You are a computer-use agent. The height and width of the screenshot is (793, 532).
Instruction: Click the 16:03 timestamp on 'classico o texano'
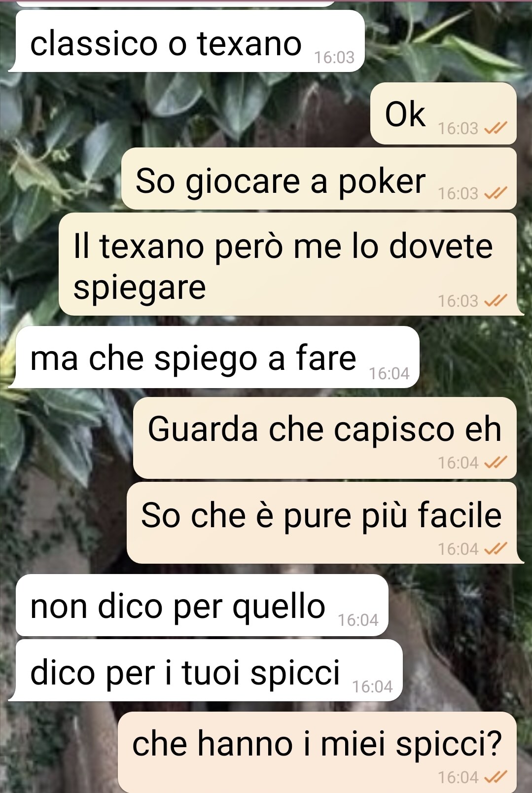pyautogui.click(x=335, y=57)
